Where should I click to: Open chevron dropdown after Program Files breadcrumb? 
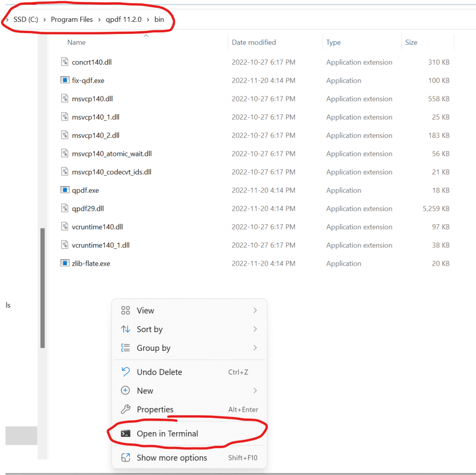99,20
